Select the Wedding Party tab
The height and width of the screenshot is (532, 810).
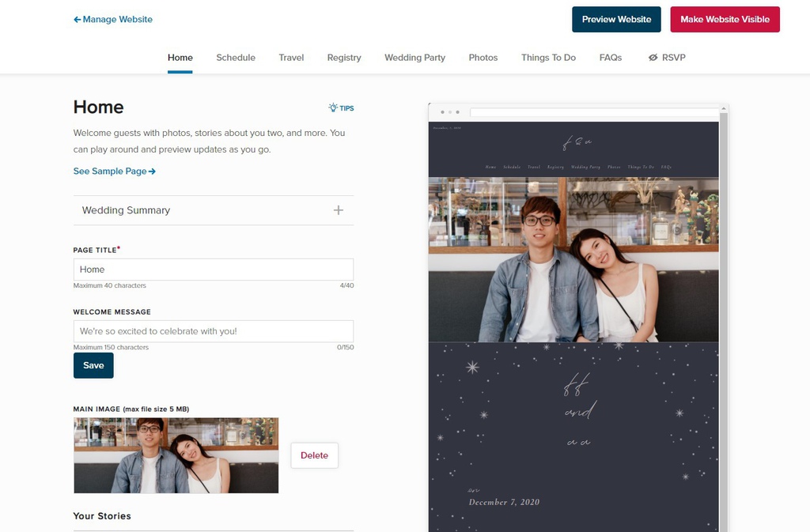(414, 57)
